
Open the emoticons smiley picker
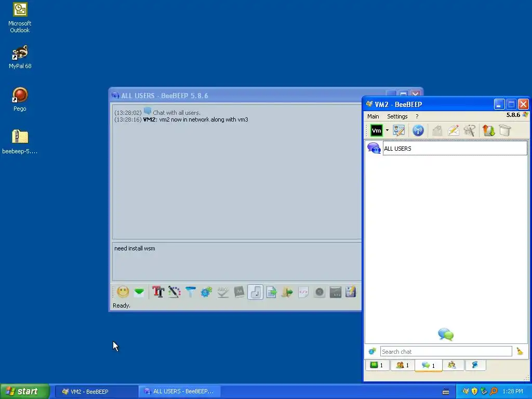(123, 292)
